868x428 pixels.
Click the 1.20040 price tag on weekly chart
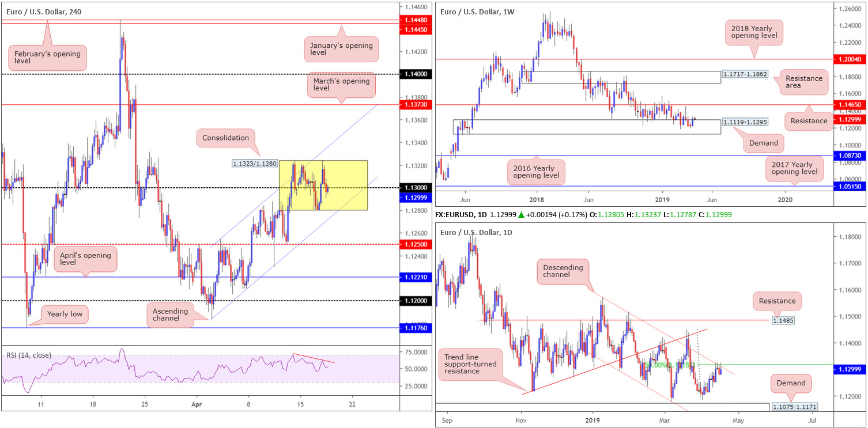click(x=850, y=59)
